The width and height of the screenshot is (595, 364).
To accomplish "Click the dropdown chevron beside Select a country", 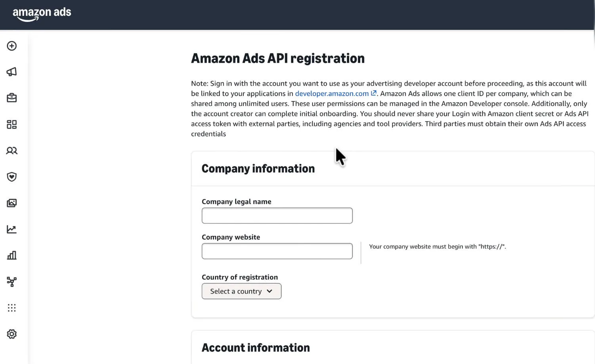I will pyautogui.click(x=269, y=291).
